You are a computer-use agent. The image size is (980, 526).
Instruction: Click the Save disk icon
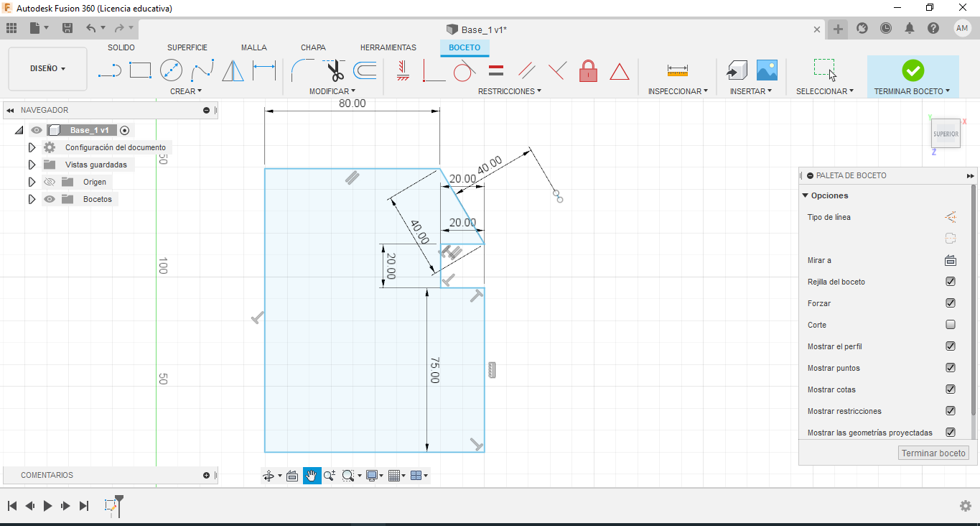click(67, 28)
